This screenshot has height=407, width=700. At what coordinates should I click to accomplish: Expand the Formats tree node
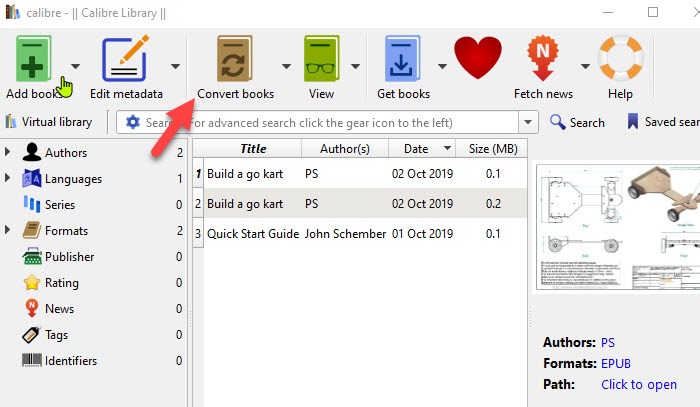click(7, 230)
